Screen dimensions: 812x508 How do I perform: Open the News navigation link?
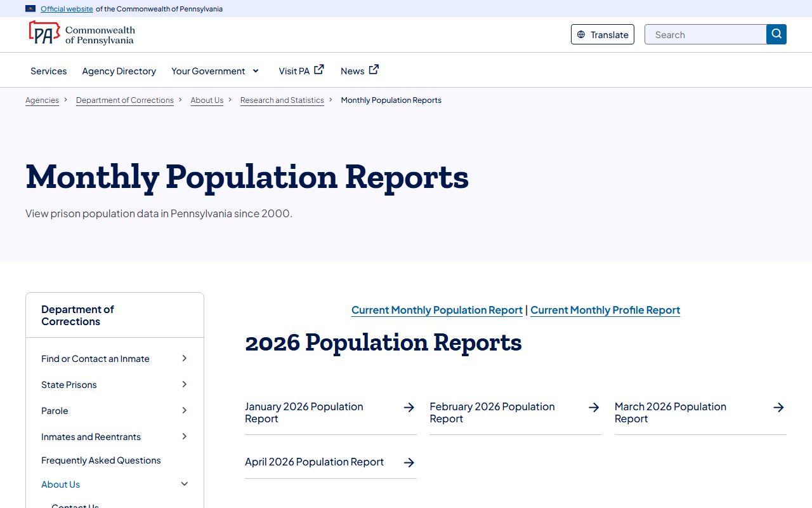tap(353, 71)
